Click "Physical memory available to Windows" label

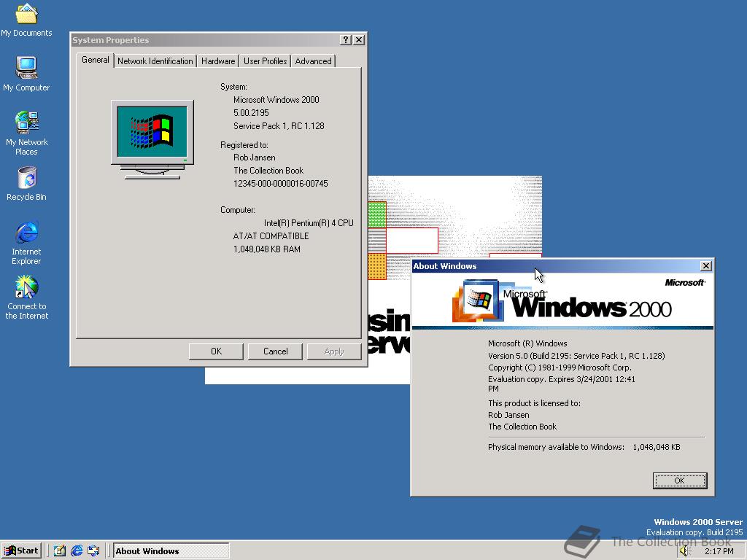[x=556, y=447]
